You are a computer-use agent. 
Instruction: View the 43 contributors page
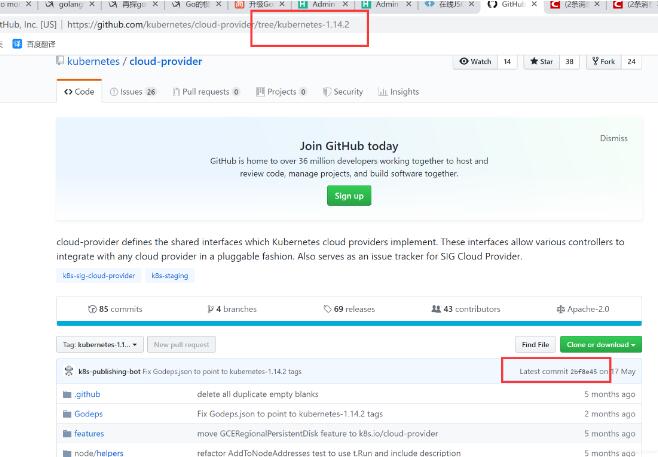tap(466, 309)
